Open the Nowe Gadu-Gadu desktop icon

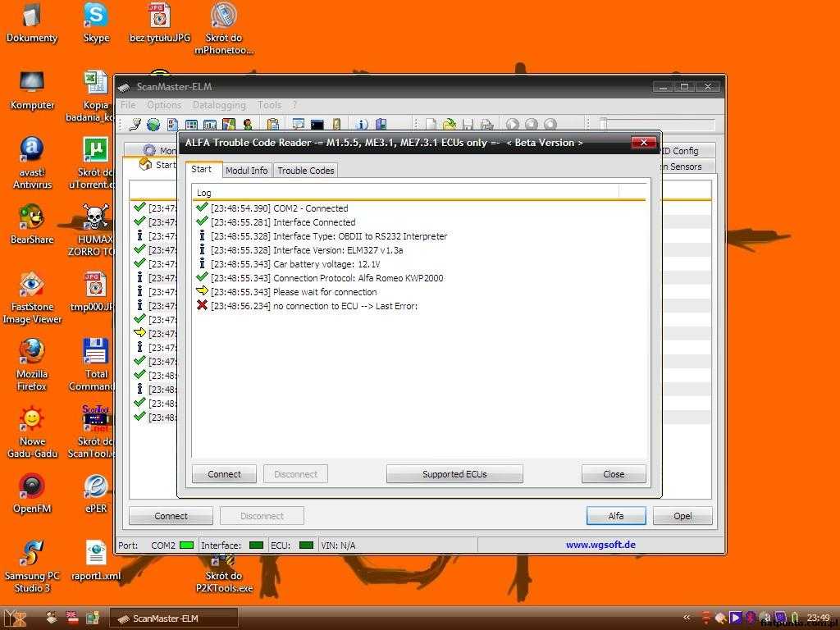tap(32, 433)
